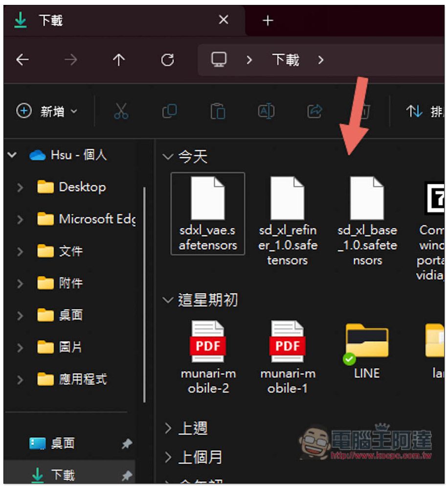This screenshot has width=448, height=489.
Task: Click the Rename icon in toolbar
Action: click(266, 111)
